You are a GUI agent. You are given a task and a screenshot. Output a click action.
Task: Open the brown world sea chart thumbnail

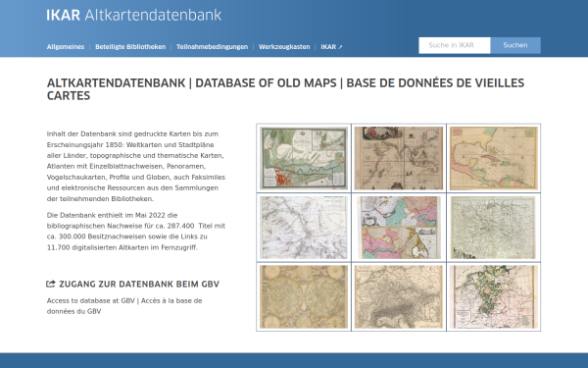(x=399, y=158)
